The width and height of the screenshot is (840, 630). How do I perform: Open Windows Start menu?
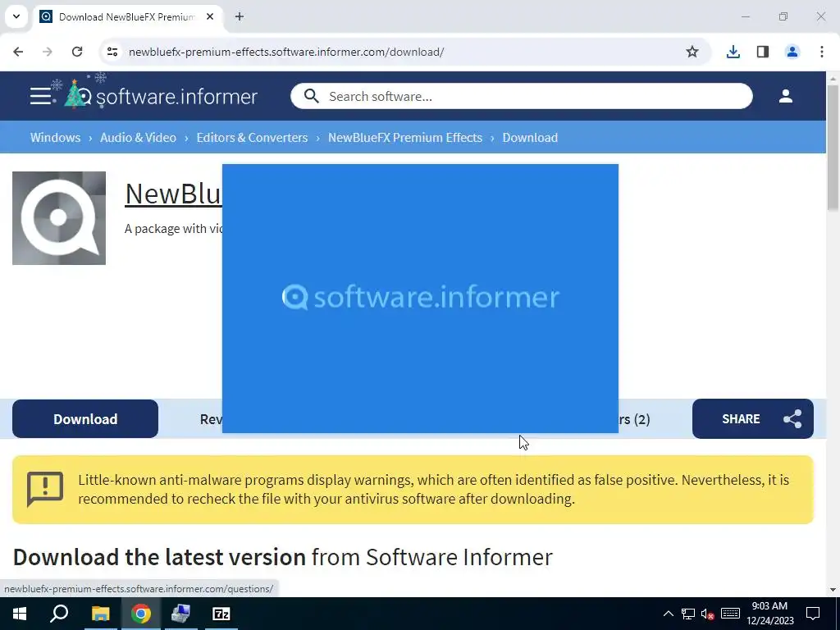pos(20,614)
